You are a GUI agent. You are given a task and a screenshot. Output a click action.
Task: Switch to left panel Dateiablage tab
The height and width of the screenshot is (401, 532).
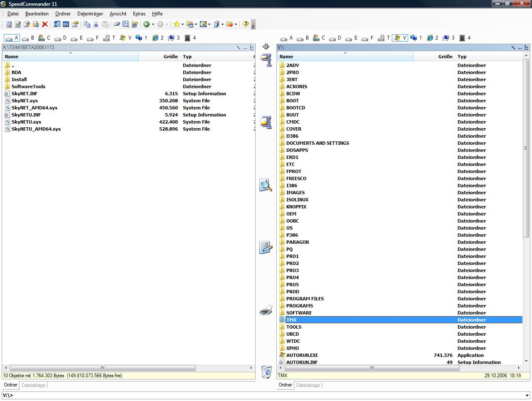click(x=33, y=385)
